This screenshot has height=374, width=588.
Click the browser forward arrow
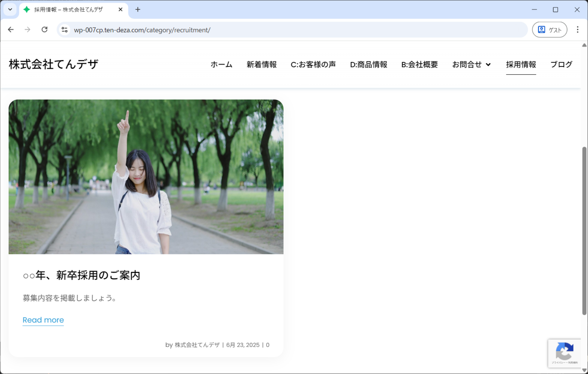pyautogui.click(x=28, y=30)
